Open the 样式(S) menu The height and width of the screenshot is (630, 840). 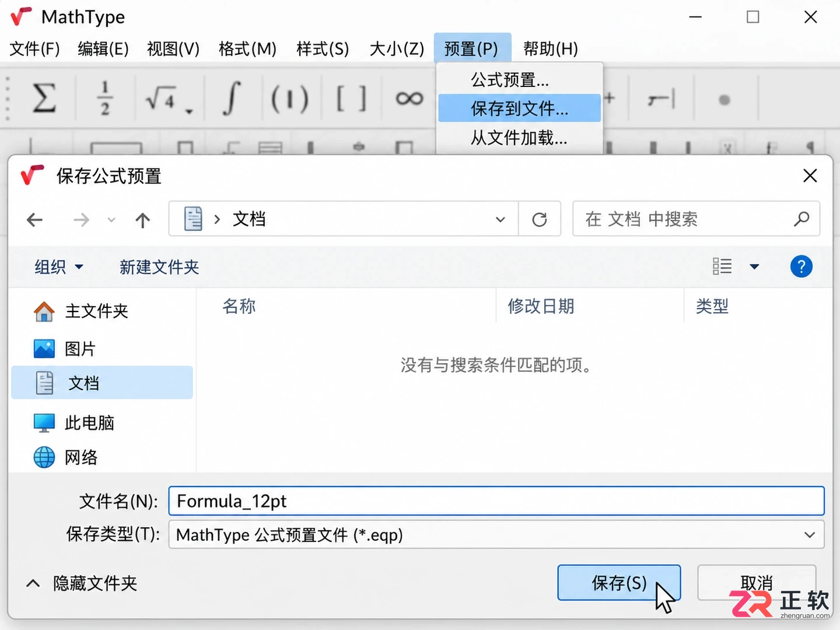coord(323,48)
